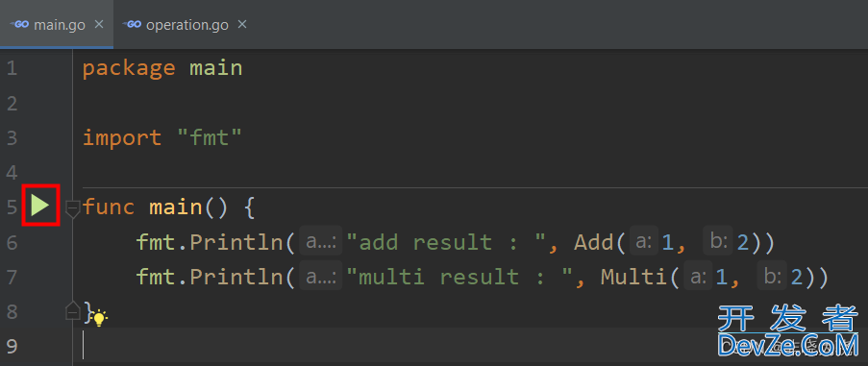The image size is (868, 366).
Task: Close the operation.go tab
Action: coord(242,24)
